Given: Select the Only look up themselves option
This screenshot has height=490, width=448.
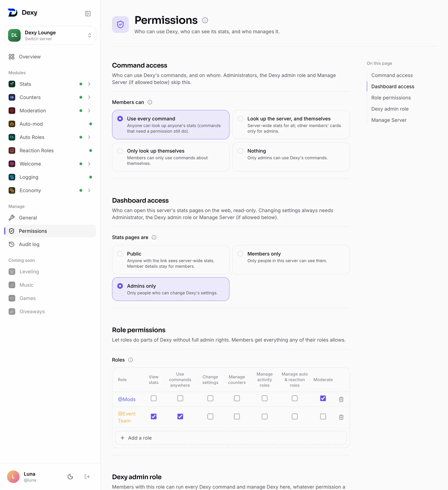Looking at the screenshot, I should point(171,157).
